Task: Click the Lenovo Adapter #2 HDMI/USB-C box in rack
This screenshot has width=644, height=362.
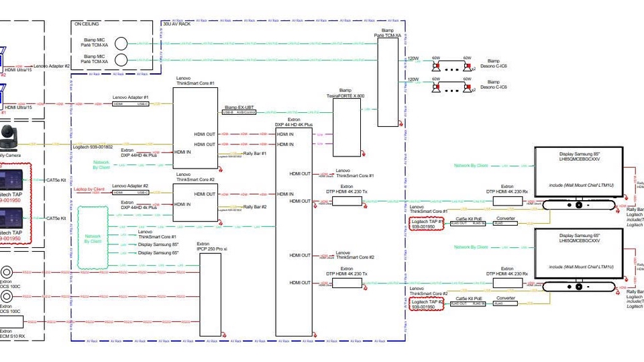Action: 131,193
